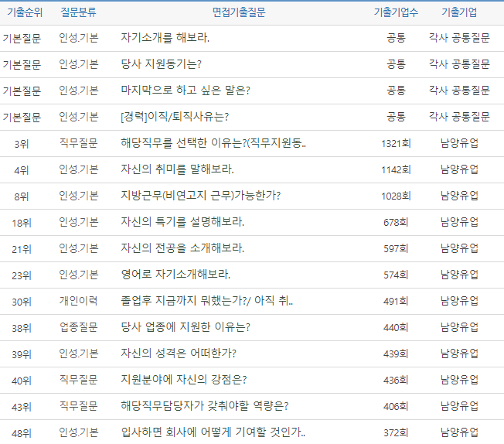This screenshot has height=444, width=504.
Task: Open question '입사하면 회사에 어떻게 기여할 것인가..'
Action: (x=213, y=433)
